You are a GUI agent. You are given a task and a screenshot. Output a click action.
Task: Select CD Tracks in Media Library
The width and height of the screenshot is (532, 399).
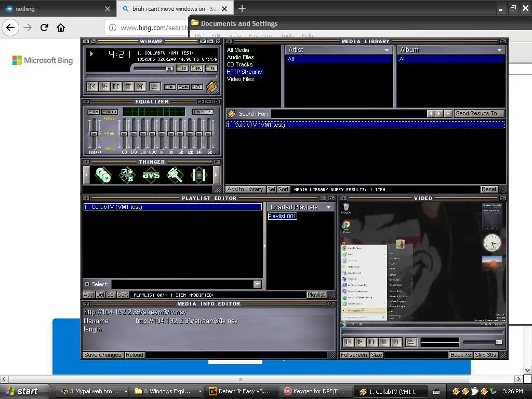tap(240, 64)
